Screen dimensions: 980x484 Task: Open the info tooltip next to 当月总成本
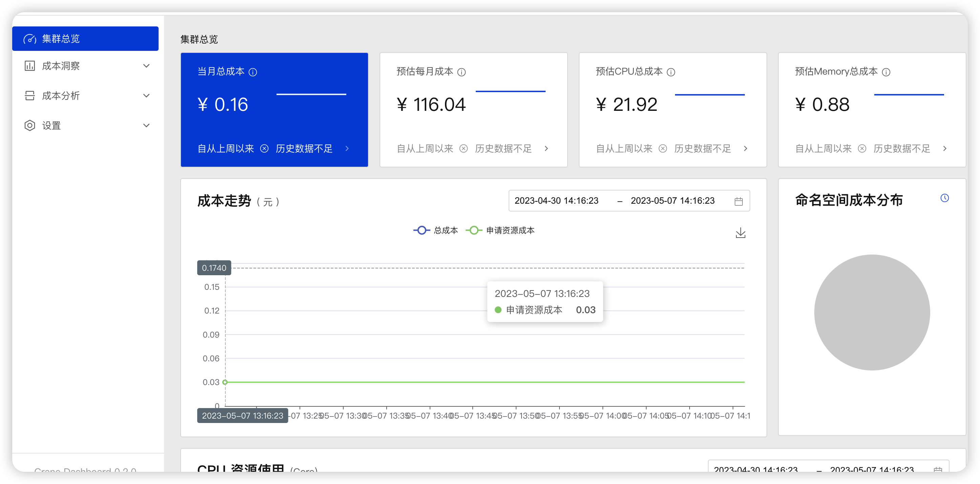tap(253, 72)
